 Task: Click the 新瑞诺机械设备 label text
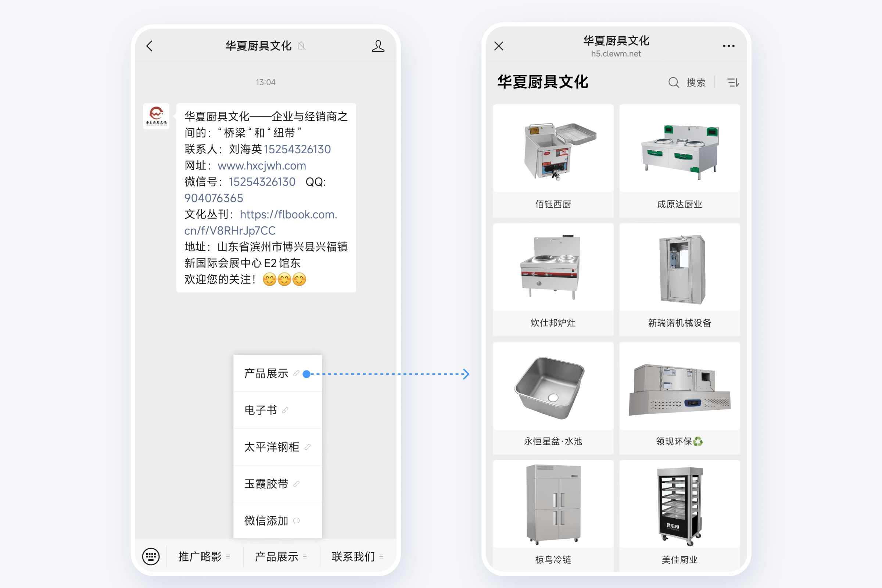680,323
